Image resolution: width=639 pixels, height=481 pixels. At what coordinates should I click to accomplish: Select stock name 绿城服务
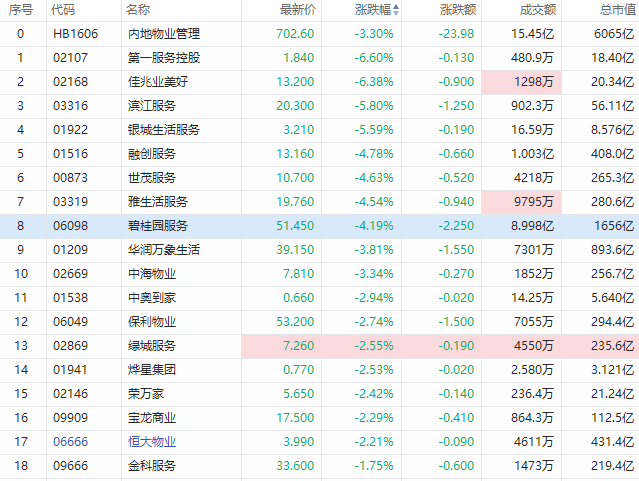152,346
